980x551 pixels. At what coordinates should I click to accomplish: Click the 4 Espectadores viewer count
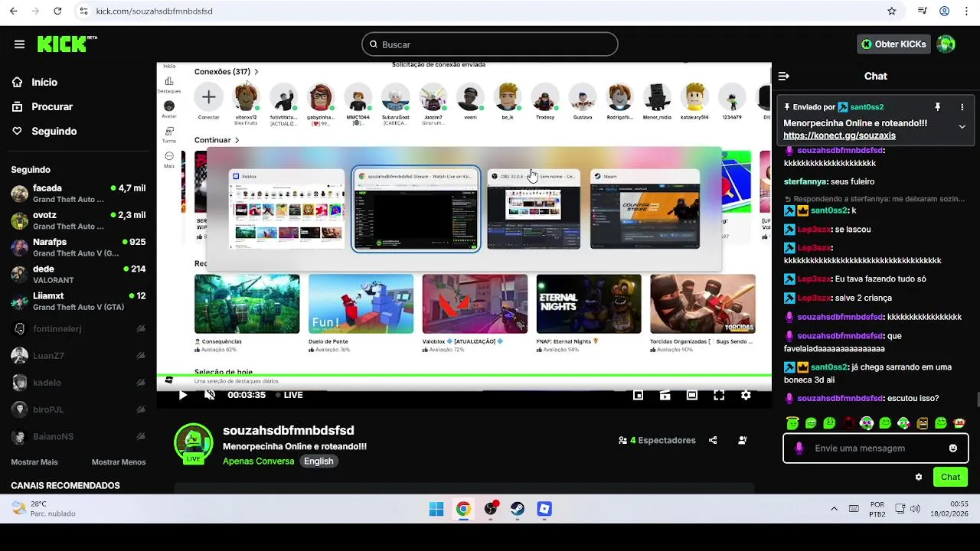[x=657, y=441]
